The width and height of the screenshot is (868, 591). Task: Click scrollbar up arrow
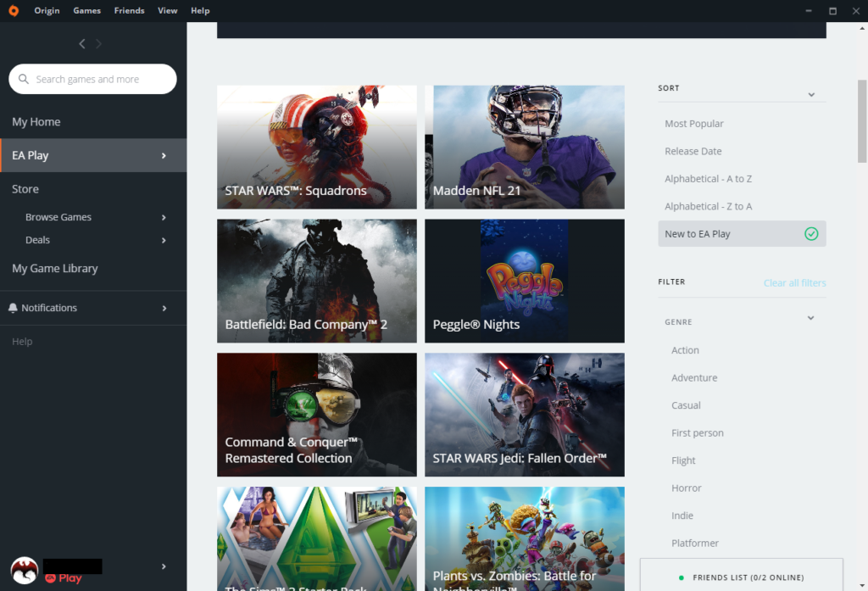click(x=862, y=27)
